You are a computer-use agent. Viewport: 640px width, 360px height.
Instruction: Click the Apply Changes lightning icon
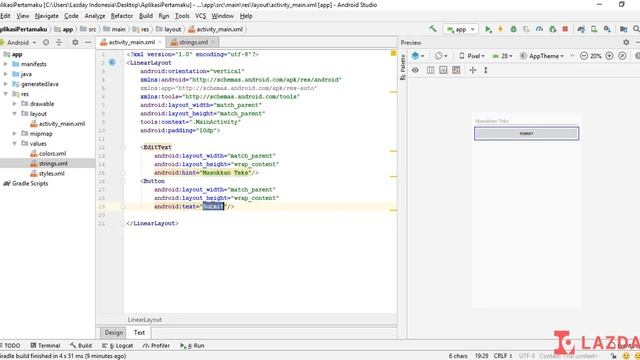pos(500,29)
